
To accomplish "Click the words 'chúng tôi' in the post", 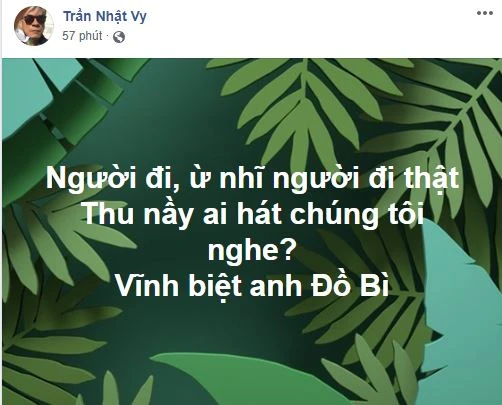I will (x=357, y=215).
